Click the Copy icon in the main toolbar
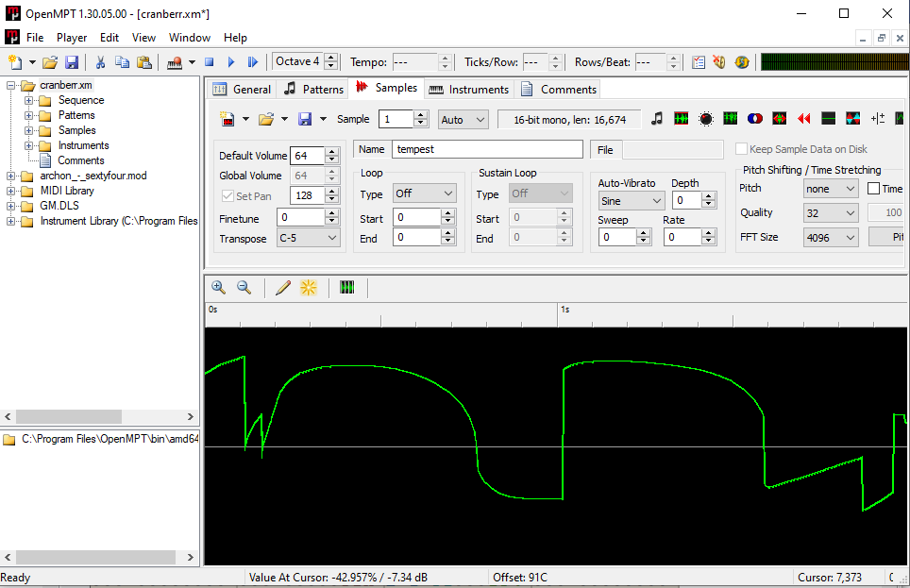910x588 pixels. pos(122,62)
